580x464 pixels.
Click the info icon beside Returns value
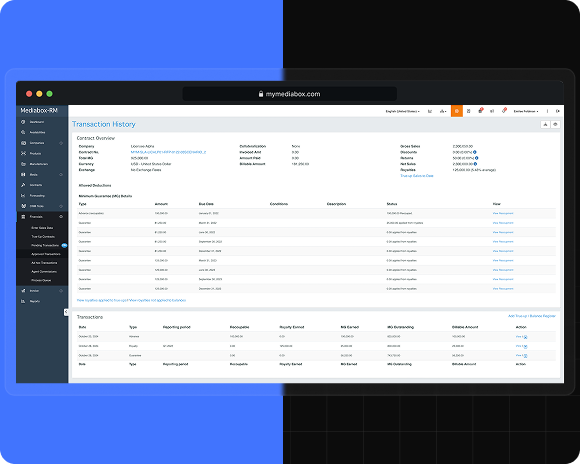pyautogui.click(x=476, y=158)
